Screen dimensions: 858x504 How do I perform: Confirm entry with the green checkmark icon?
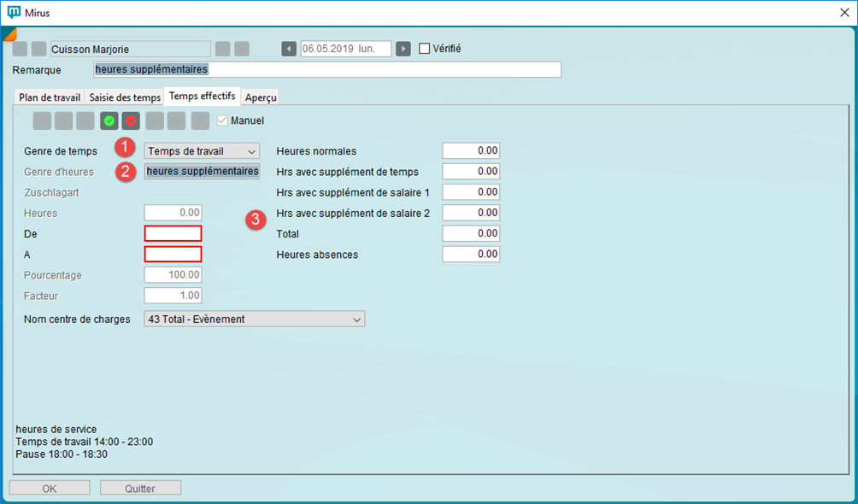[x=109, y=121]
